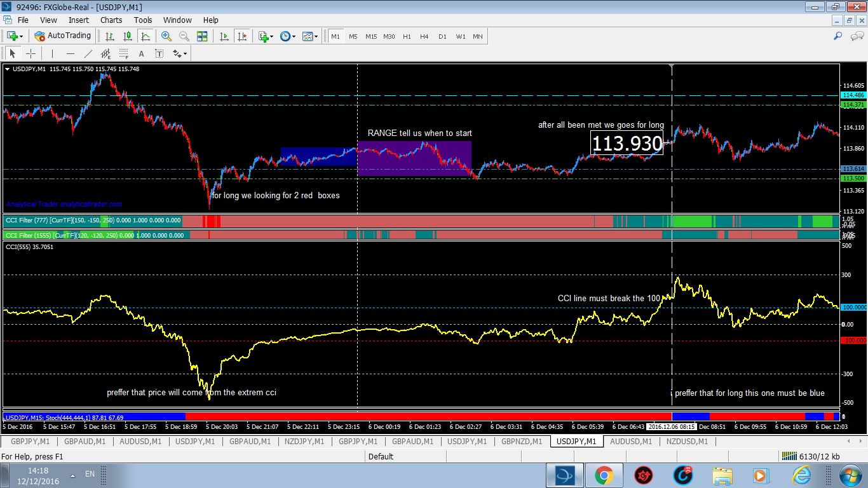
Task: Open a new chart with the toolbar icon
Action: 12,36
